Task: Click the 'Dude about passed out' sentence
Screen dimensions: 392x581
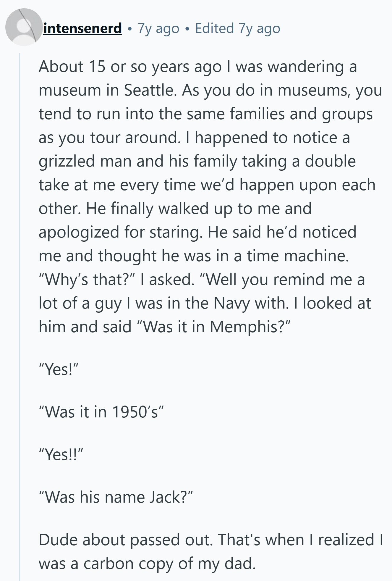Action: click(126, 540)
